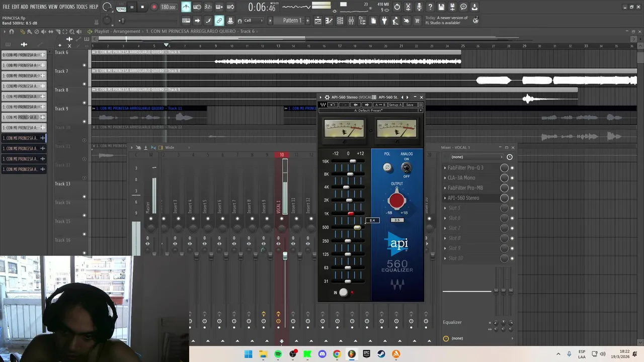Go to previous preset in API-560
This screenshot has height=362, width=644.
point(355,105)
